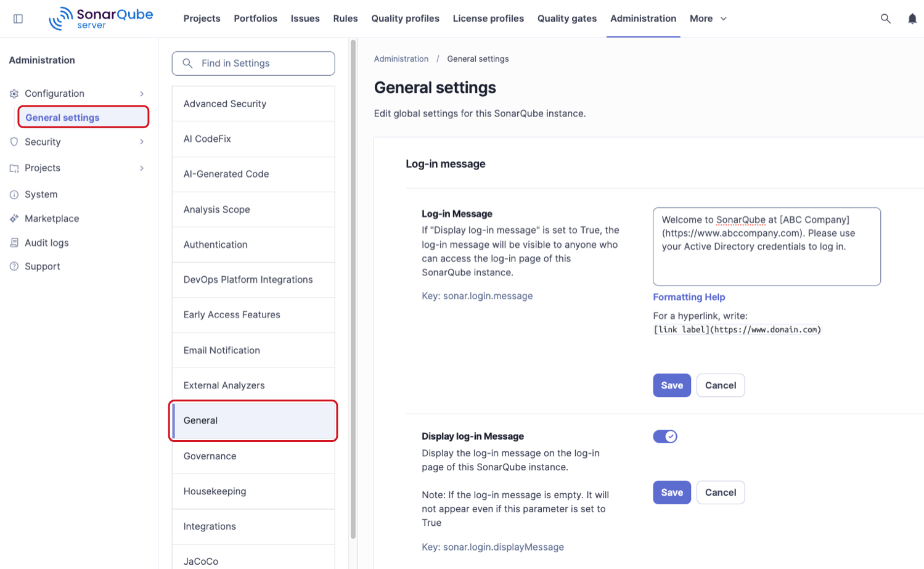Toggle the Display log-in Message switch
This screenshot has width=924, height=569.
click(x=665, y=436)
